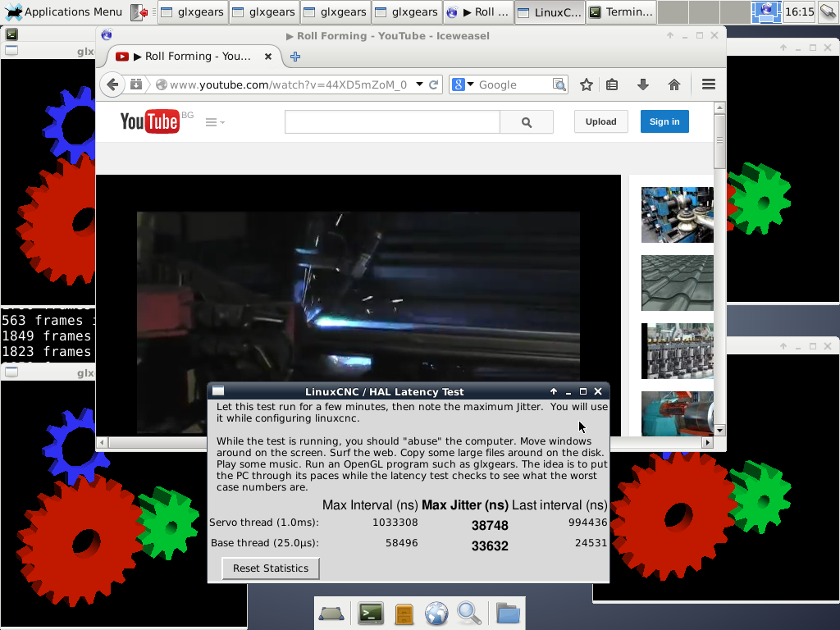Launch the terminal from the dock
Screen dimensions: 840x630
(x=371, y=614)
